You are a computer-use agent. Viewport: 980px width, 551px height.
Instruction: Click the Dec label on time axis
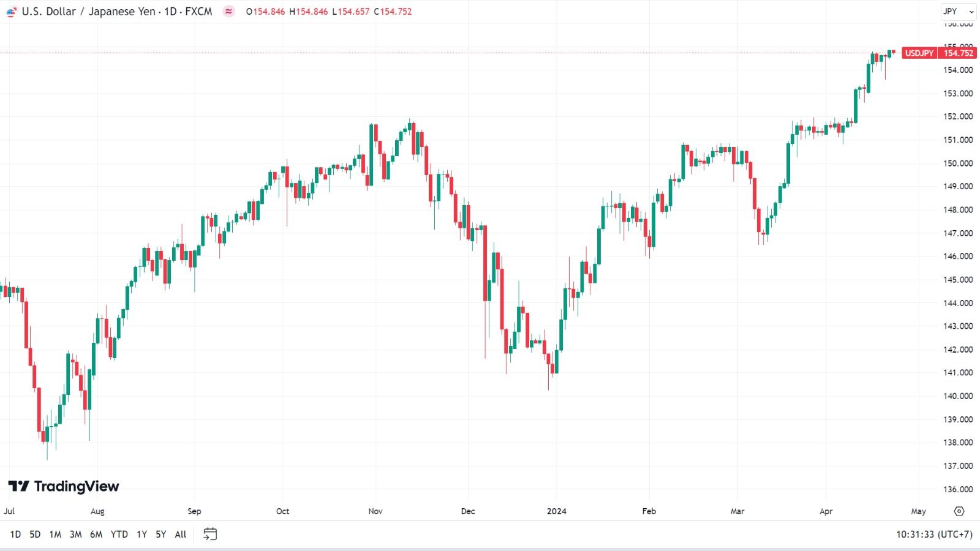click(x=468, y=511)
